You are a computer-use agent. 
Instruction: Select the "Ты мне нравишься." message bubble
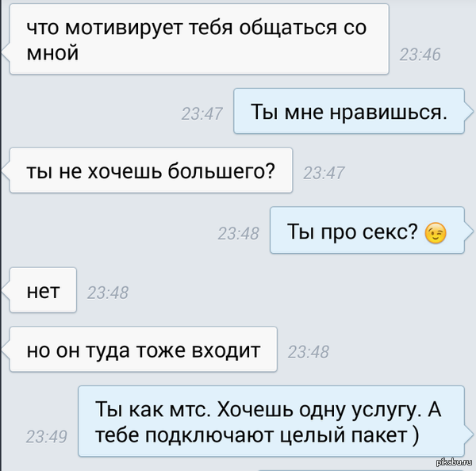pyautogui.click(x=349, y=111)
